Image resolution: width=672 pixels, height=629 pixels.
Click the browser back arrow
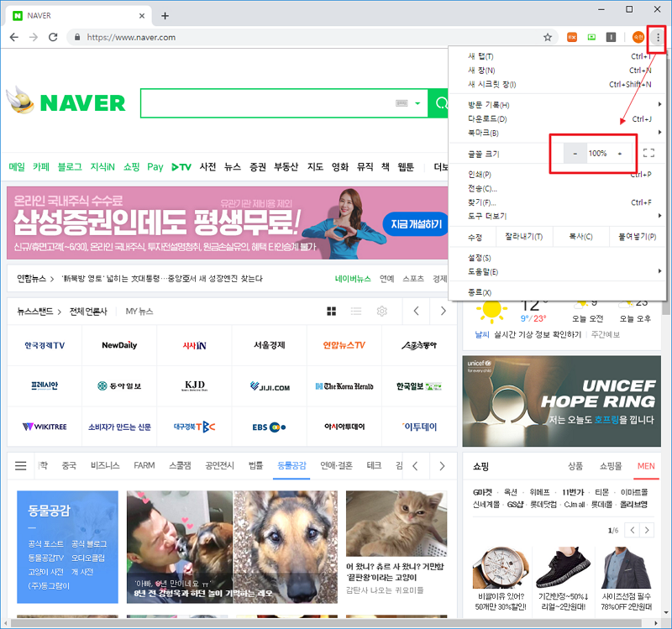[14, 37]
